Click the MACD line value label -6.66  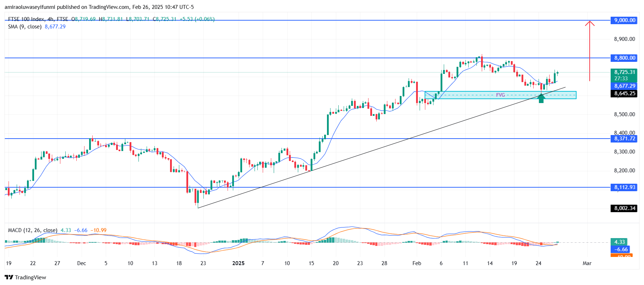point(621,250)
